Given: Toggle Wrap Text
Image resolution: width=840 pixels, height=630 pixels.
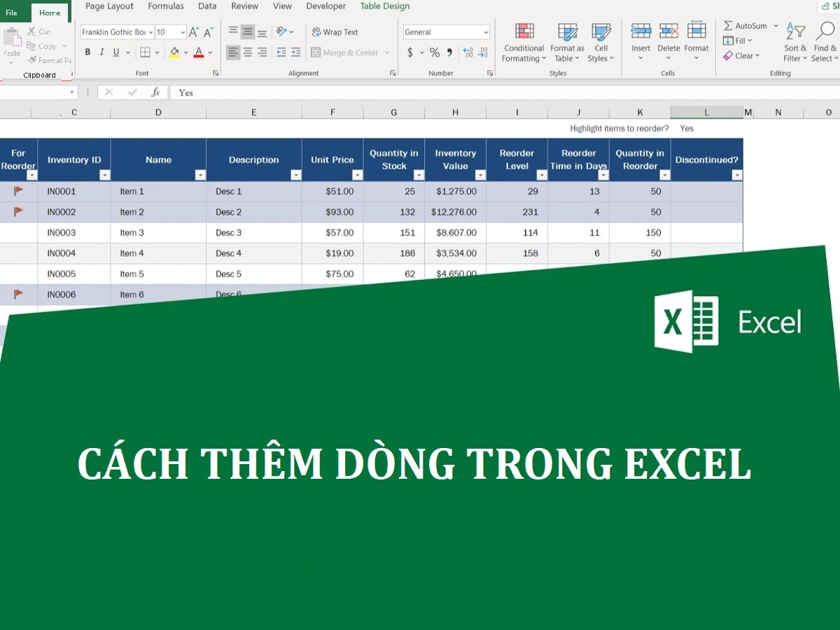Looking at the screenshot, I should point(335,32).
